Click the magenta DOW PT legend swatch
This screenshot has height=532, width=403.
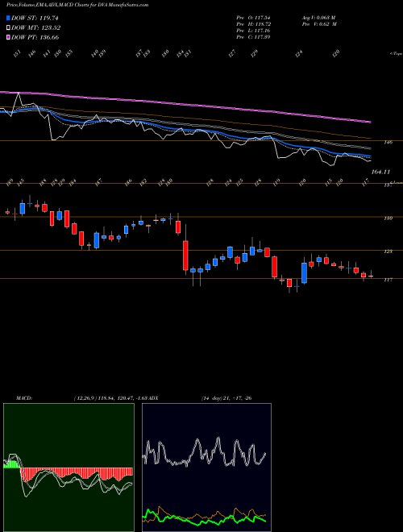[8, 37]
